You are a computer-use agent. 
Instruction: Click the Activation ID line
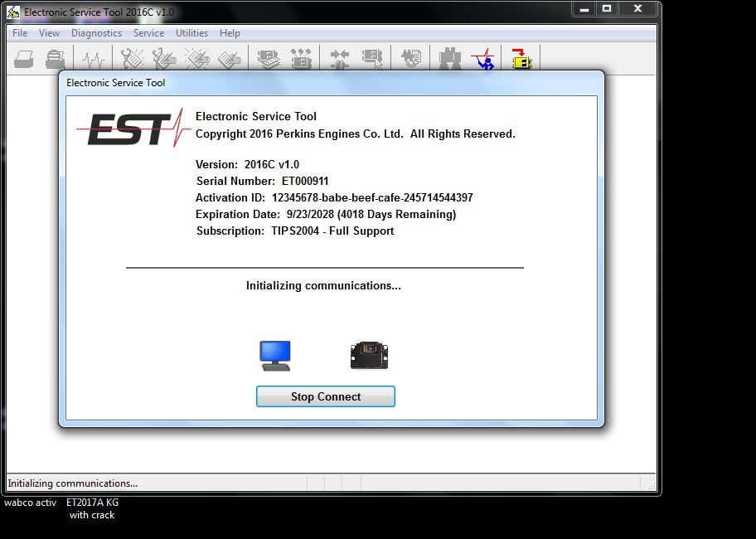coord(334,197)
